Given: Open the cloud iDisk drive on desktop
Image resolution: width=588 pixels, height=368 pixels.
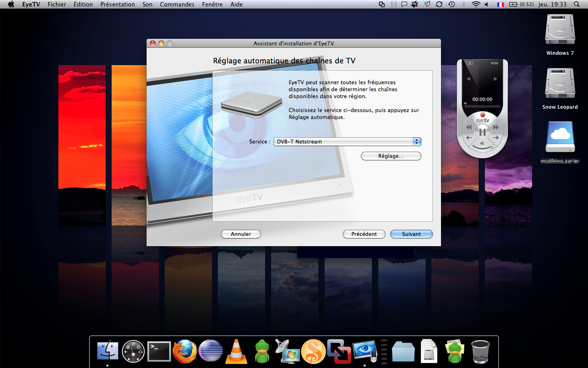Looking at the screenshot, I should coord(560,137).
